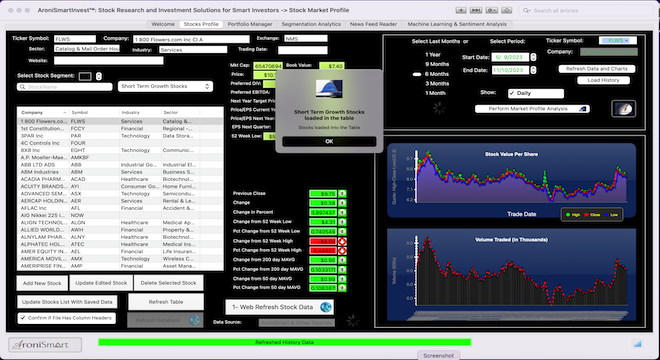Select the 1 Year period option

click(433, 54)
